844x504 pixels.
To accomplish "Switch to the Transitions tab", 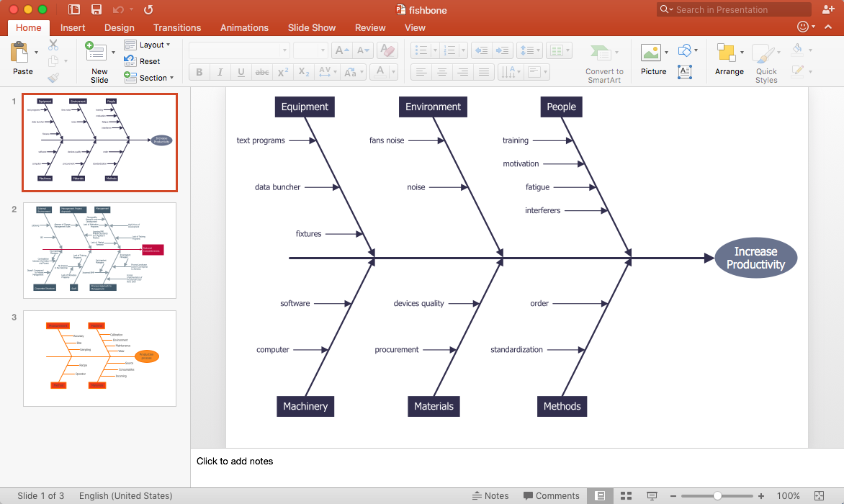I will [177, 27].
